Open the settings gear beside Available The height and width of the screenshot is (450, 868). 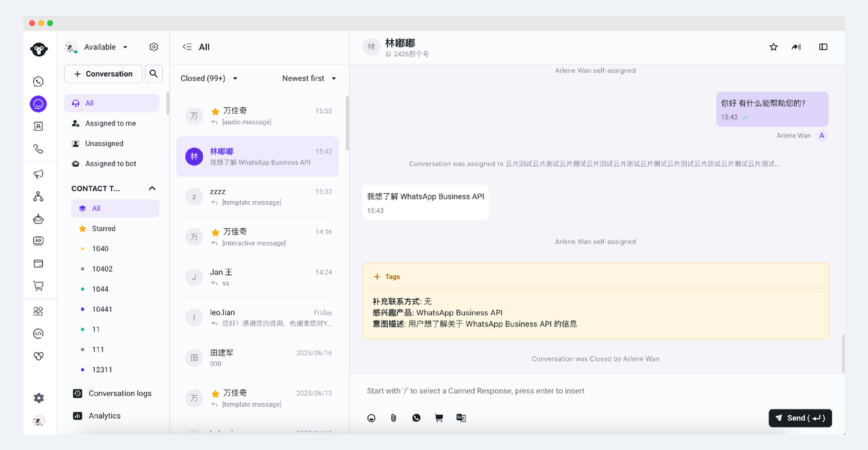click(x=154, y=47)
